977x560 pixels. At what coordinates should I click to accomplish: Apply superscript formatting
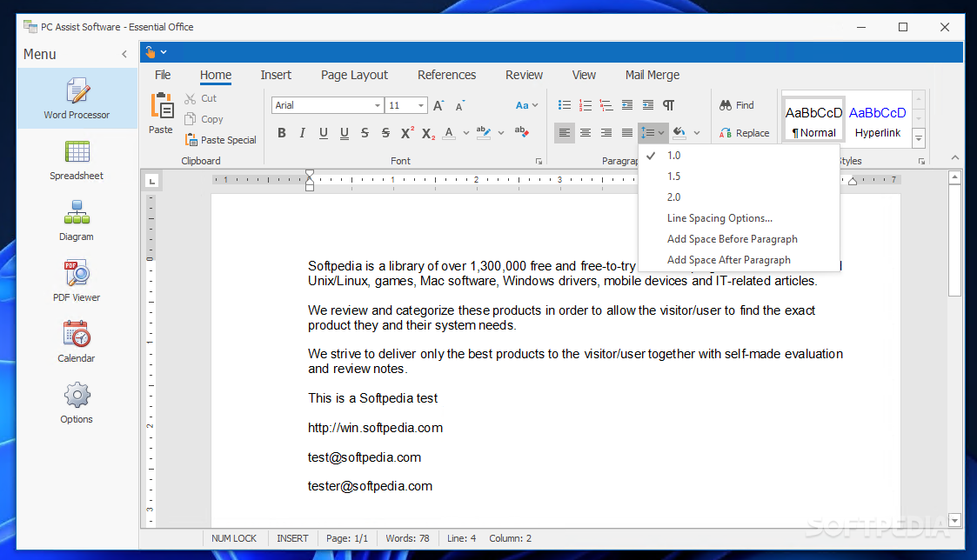[x=407, y=133]
